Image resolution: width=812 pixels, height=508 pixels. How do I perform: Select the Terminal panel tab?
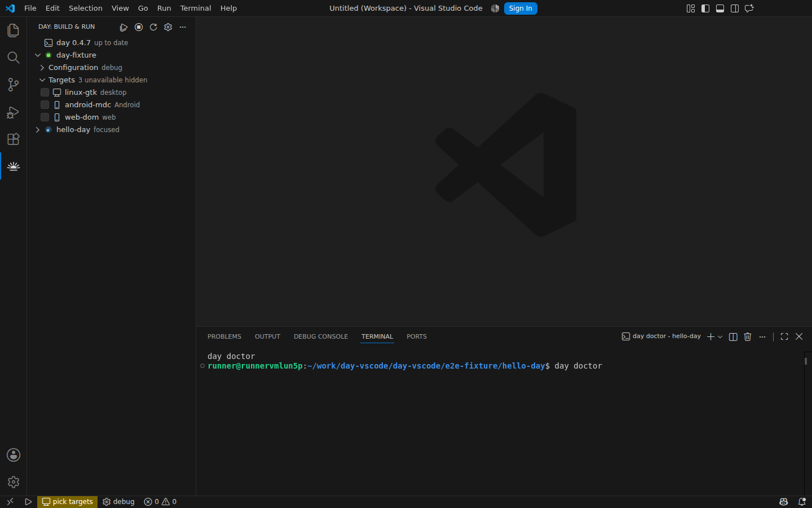coord(377,336)
